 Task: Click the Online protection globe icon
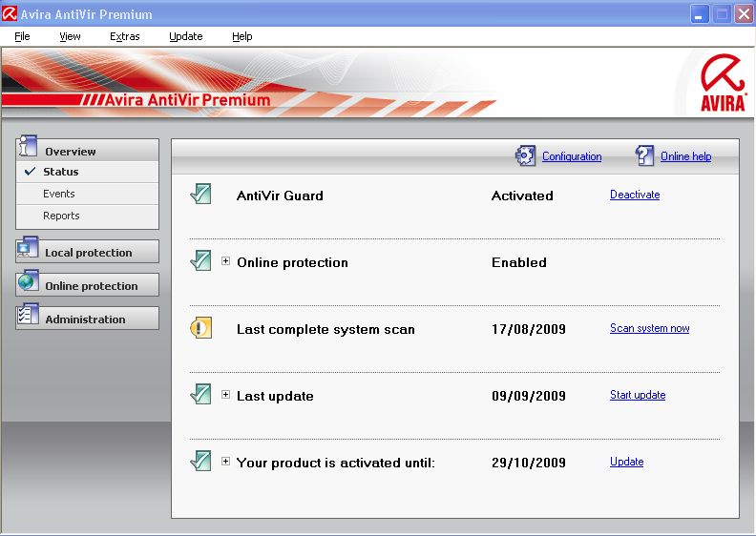28,281
